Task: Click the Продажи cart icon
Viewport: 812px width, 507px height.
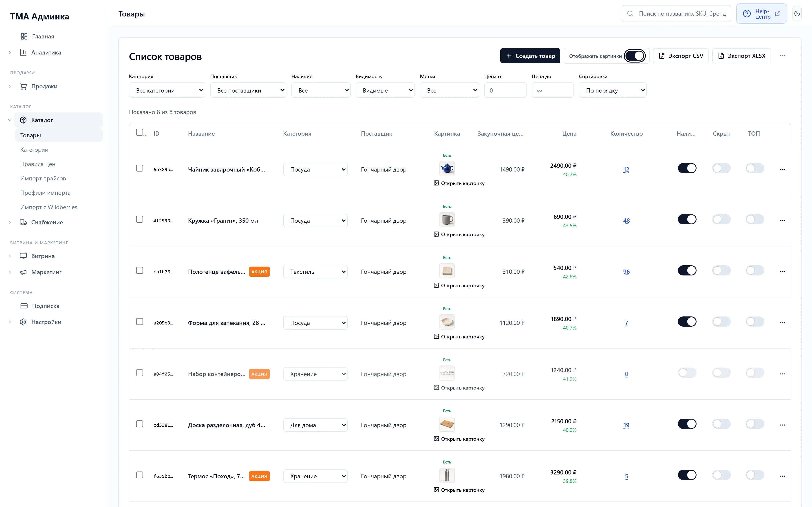Action: [x=23, y=86]
